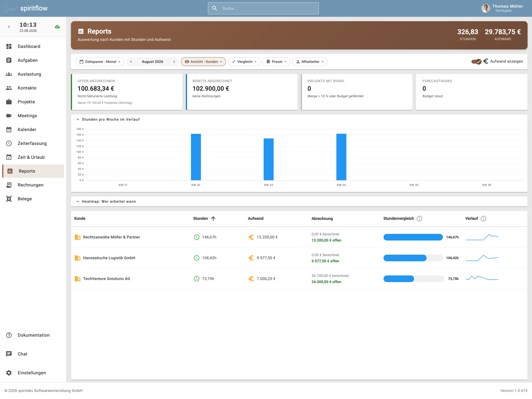Screen dimensions: 532x399
Task: Click the search magnifier icon
Action: [214, 8]
